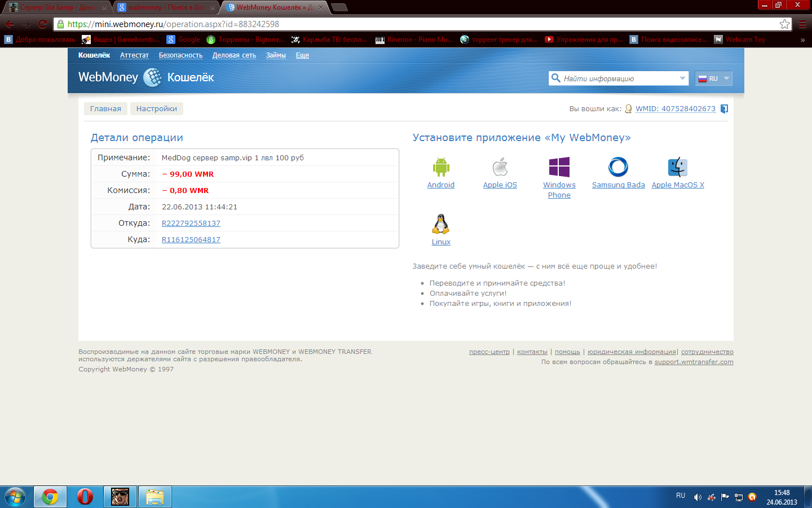Screen dimensions: 812x508
Task: Open сотрудничество footer link
Action: pyautogui.click(x=707, y=352)
